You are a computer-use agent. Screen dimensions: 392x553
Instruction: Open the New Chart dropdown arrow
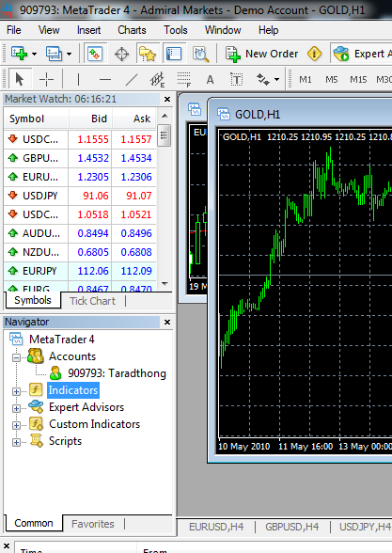[x=34, y=54]
